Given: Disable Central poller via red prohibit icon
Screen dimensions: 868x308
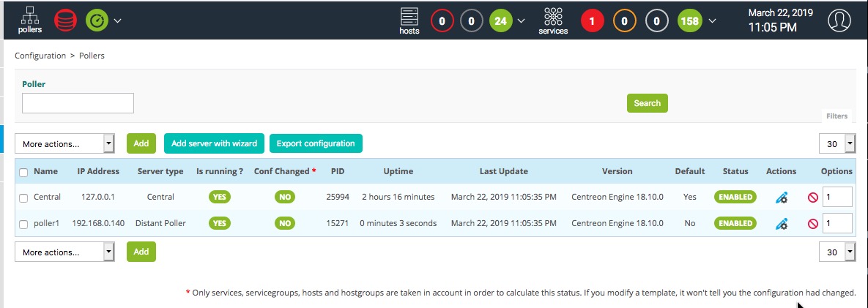Looking at the screenshot, I should coord(812,197).
